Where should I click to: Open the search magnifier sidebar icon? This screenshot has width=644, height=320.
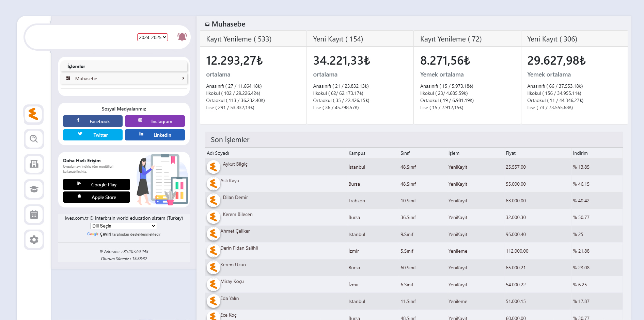pos(34,139)
